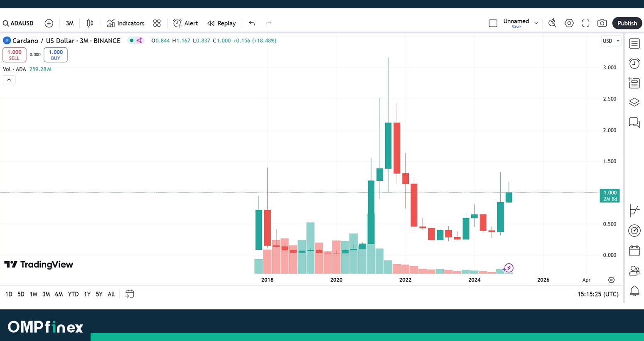Viewport: 644px width, 341px height.
Task: Open time axis settings gear
Action: click(x=611, y=280)
